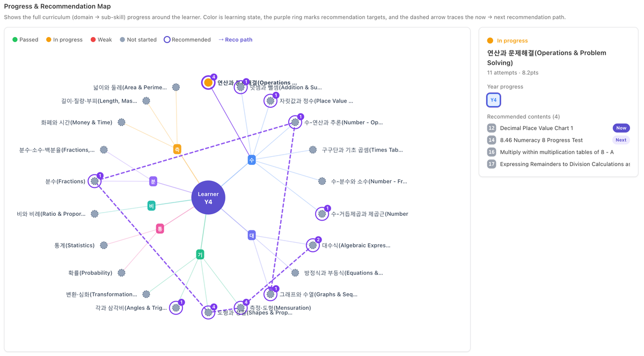Click the central Learner Y4 node

pyautogui.click(x=208, y=198)
